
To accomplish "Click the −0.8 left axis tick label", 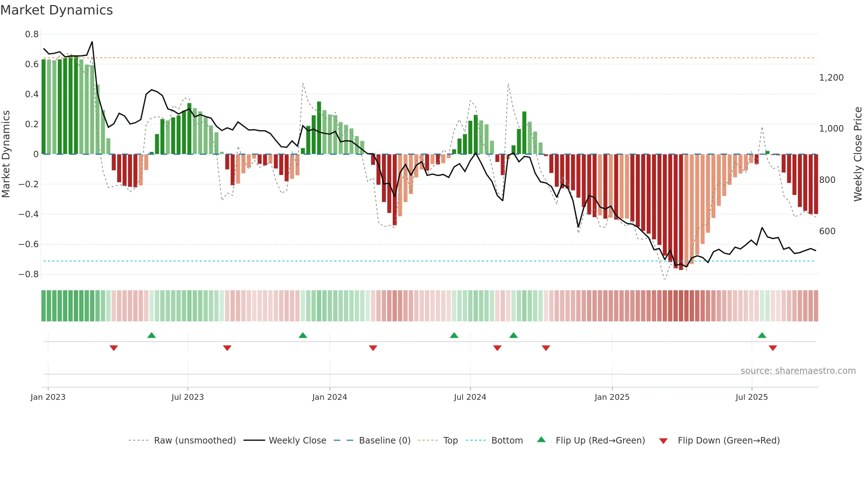I will pos(29,274).
